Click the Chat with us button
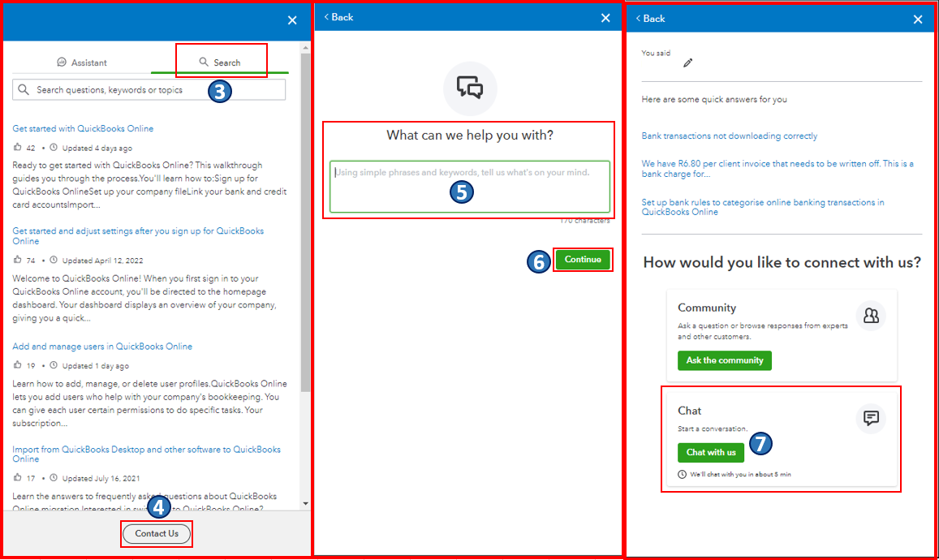 (x=711, y=452)
